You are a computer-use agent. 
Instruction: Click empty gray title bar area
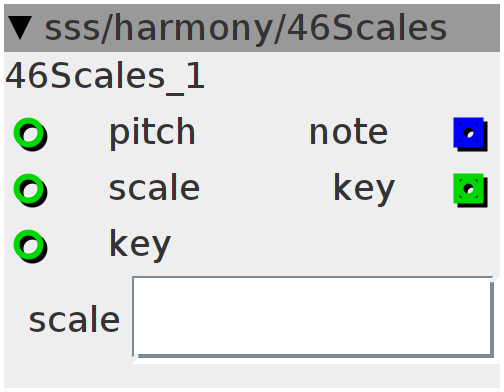(473, 28)
